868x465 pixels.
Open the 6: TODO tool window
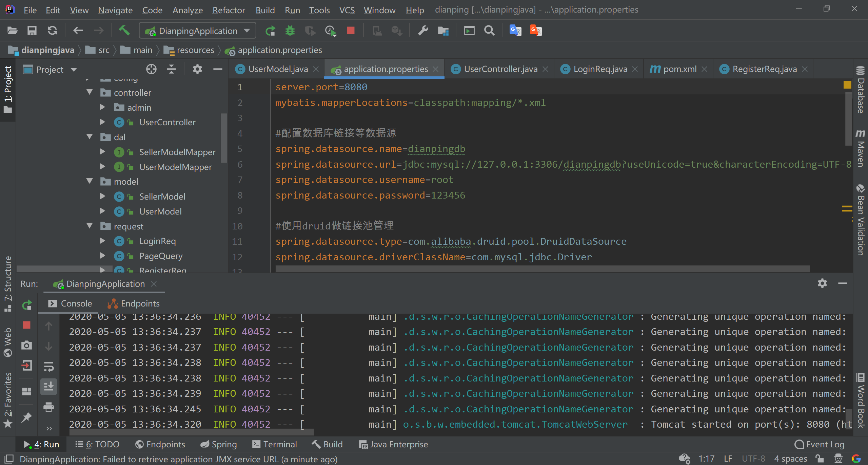pos(97,444)
